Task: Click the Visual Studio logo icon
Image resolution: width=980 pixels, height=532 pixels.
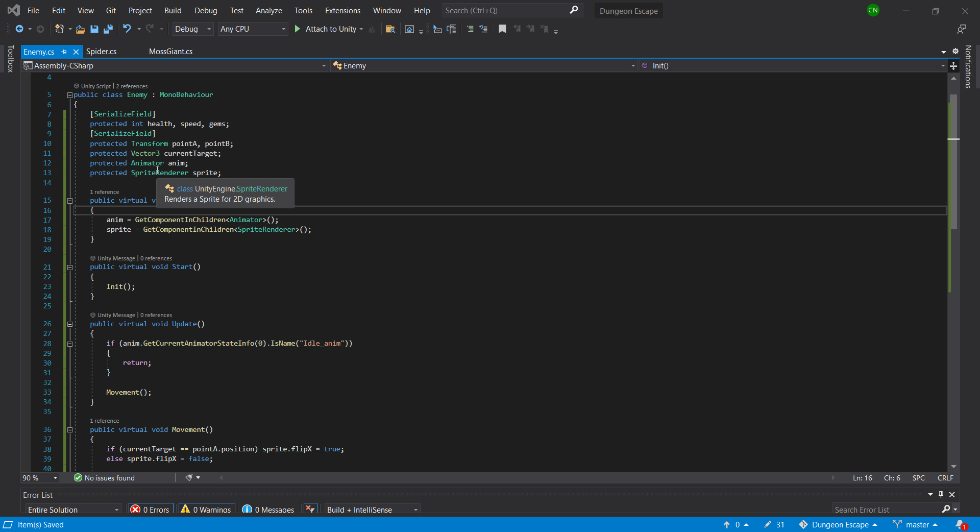Action: pyautogui.click(x=14, y=10)
